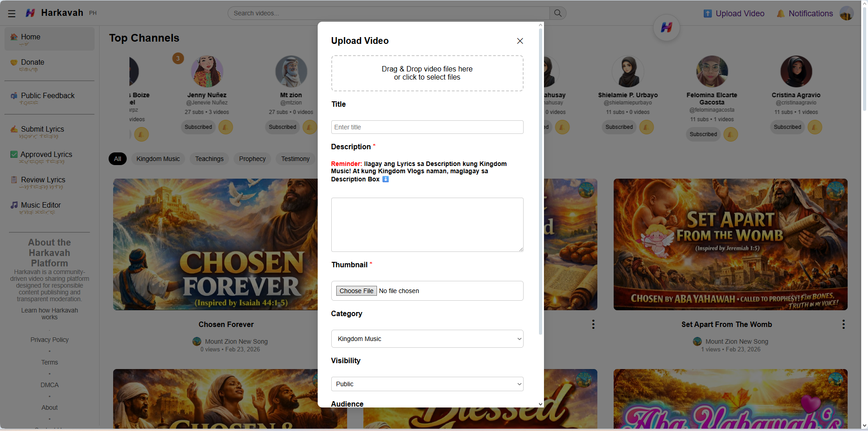Click Choose File for the thumbnail
The width and height of the screenshot is (868, 431).
pos(356,290)
